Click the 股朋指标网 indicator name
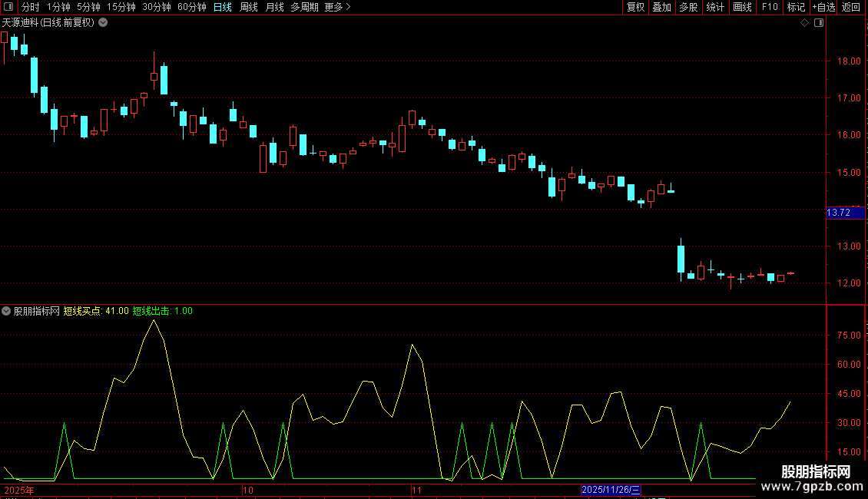 [37, 311]
